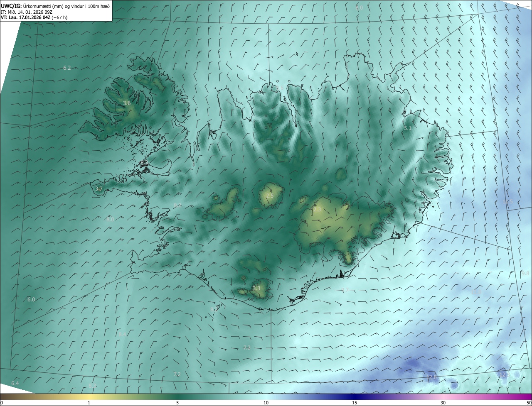Image resolution: width=532 pixels, height=406 pixels.
Task: Click the colorbar tick label 5
Action: (x=177, y=403)
